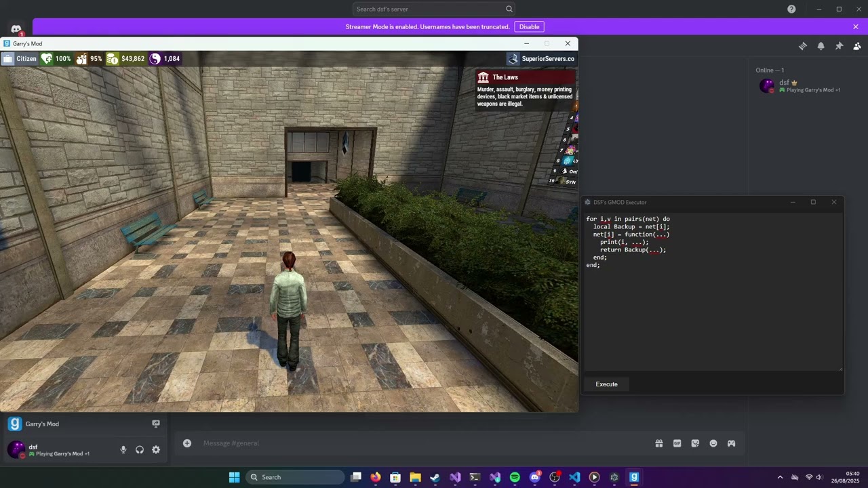Open Steam from the taskbar
868x488 pixels.
coord(435,477)
